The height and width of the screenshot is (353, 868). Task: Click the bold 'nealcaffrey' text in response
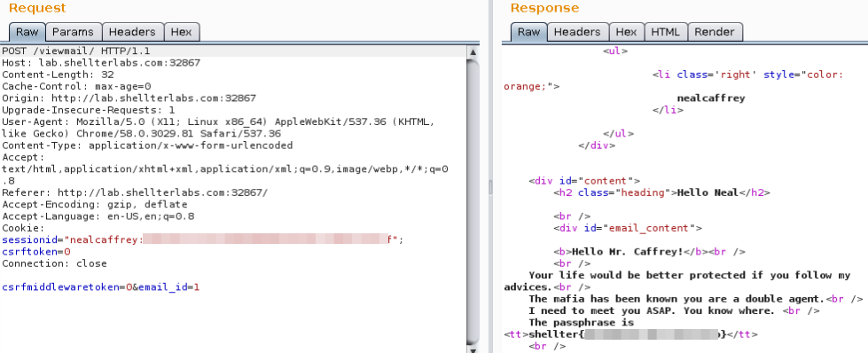pyautogui.click(x=711, y=98)
